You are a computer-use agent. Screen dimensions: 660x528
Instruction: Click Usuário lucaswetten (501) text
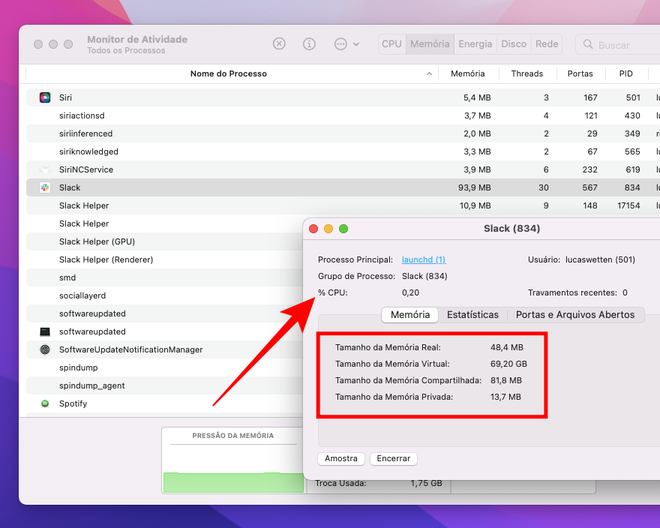(x=582, y=260)
